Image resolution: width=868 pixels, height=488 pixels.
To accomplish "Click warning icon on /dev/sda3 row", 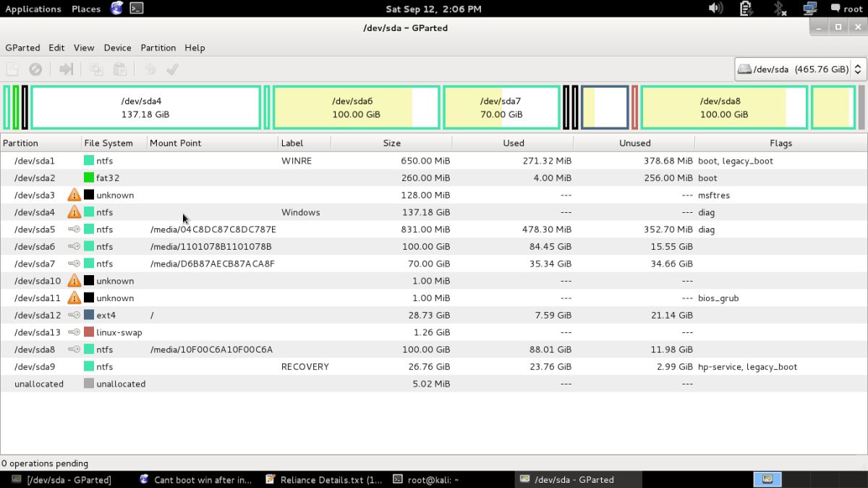I will point(74,195).
